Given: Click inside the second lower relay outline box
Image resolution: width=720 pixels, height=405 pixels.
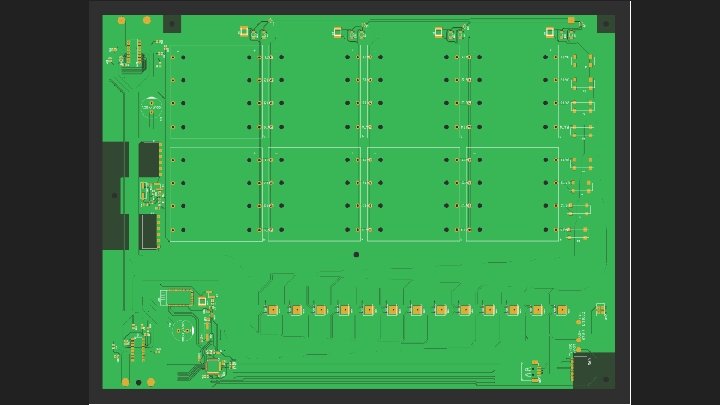Looking at the screenshot, I should 315,194.
